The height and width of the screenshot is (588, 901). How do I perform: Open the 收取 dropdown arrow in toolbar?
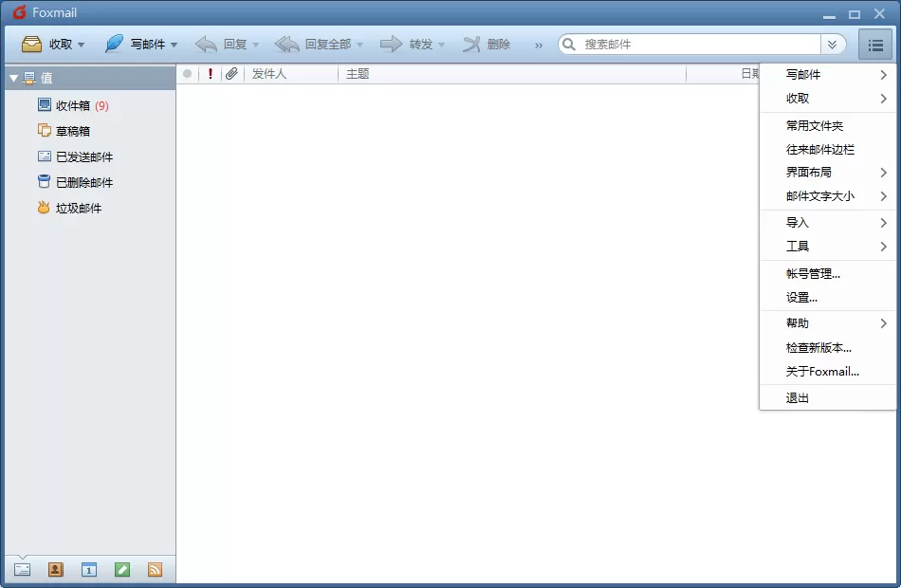[81, 45]
